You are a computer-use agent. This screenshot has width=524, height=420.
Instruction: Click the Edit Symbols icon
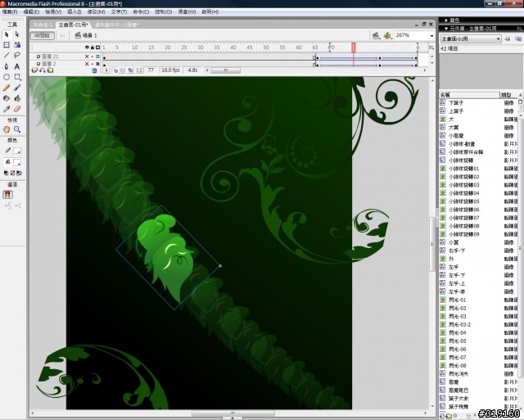pyautogui.click(x=387, y=35)
